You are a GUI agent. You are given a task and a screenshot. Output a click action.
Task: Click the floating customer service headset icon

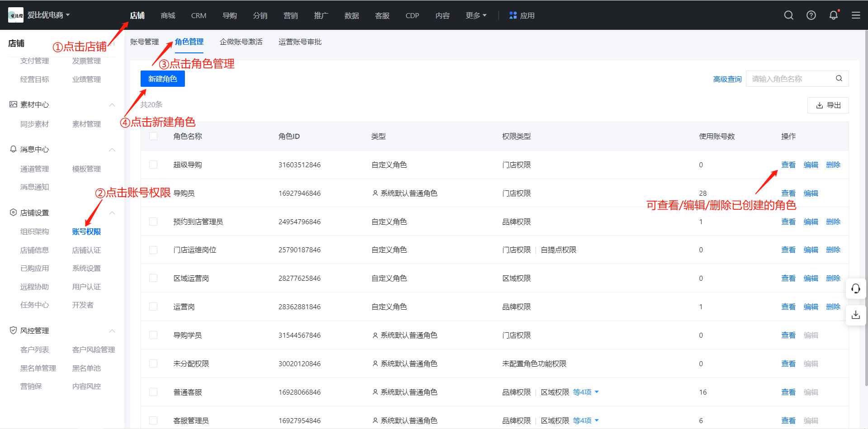pyautogui.click(x=856, y=288)
